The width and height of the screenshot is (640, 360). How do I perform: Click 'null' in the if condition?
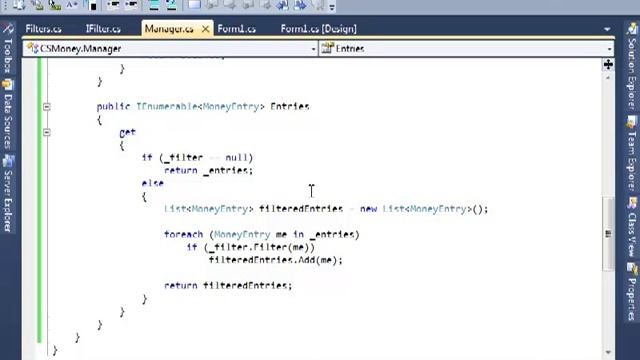click(x=236, y=158)
